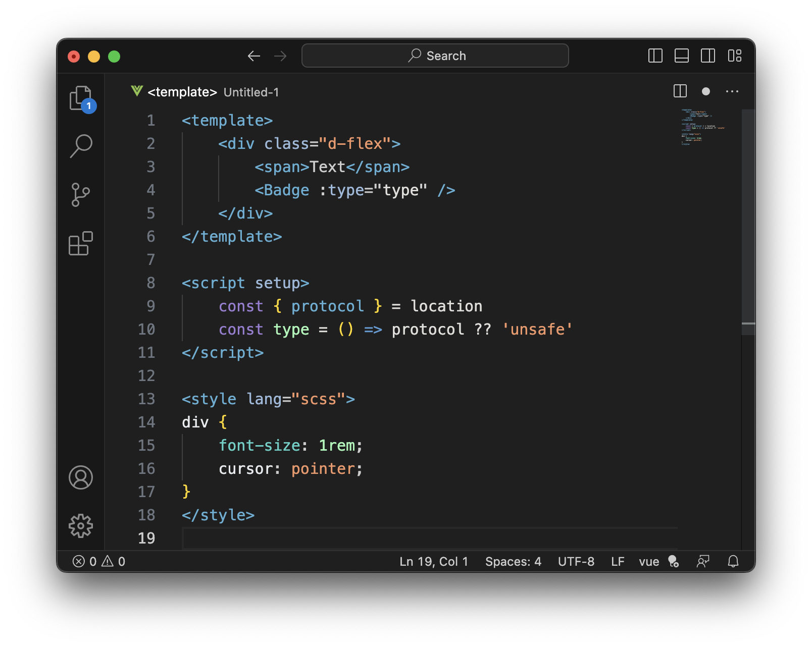Open the Search view in activity bar
This screenshot has width=812, height=647.
(x=81, y=146)
